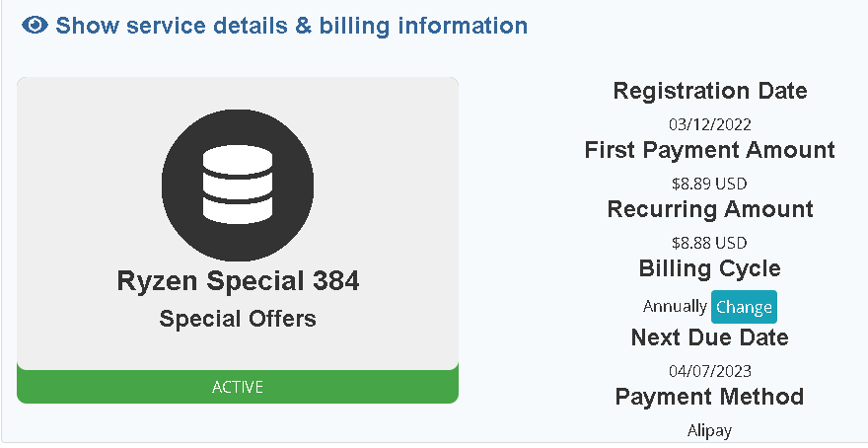Click the 'Recurring Amount' heading

click(x=710, y=209)
